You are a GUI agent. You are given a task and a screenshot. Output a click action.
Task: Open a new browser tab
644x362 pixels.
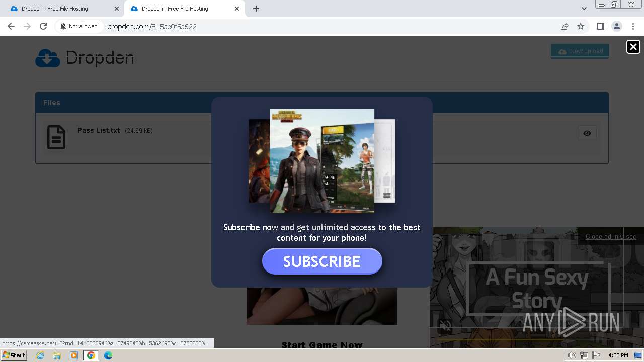click(256, 9)
